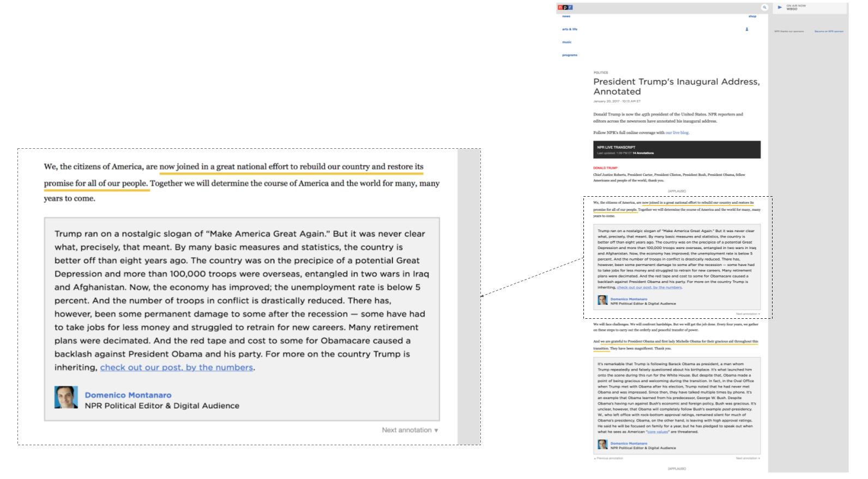Screen dimensions: 868x479
Task: Click Domenico Montanaro name in the enlarged callout
Action: [128, 395]
